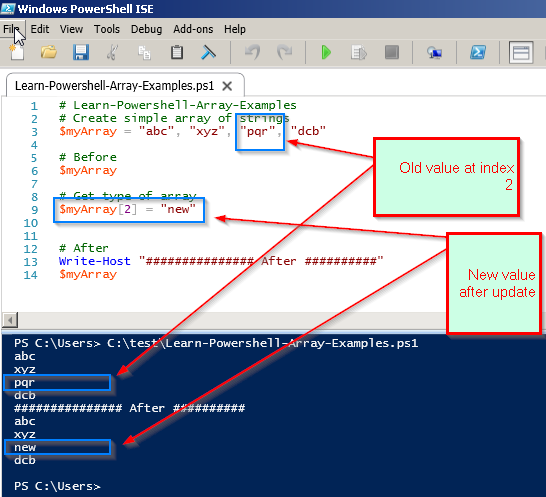Launch PowerShell.exe from the blue console icon

(478, 53)
